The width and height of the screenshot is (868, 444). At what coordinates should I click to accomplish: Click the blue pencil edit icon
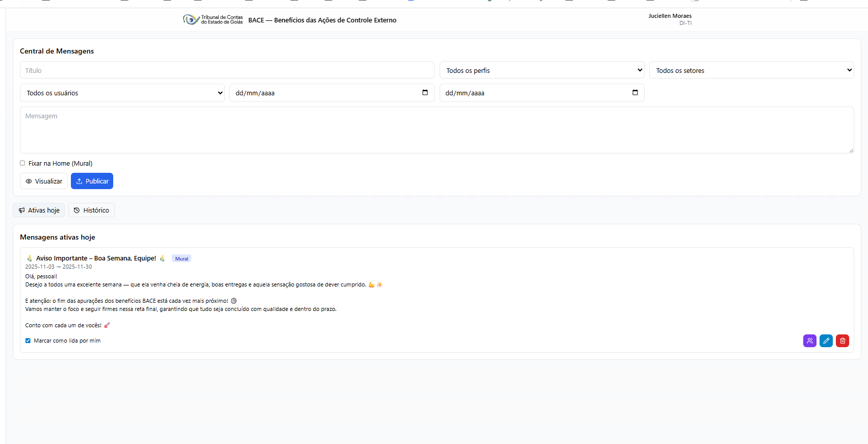coord(826,341)
